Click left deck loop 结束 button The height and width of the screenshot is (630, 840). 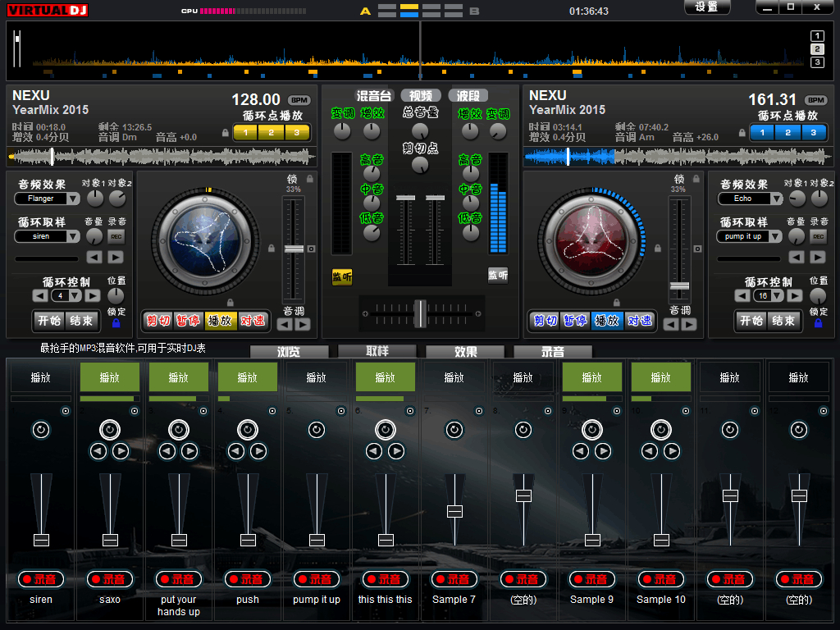[81, 321]
